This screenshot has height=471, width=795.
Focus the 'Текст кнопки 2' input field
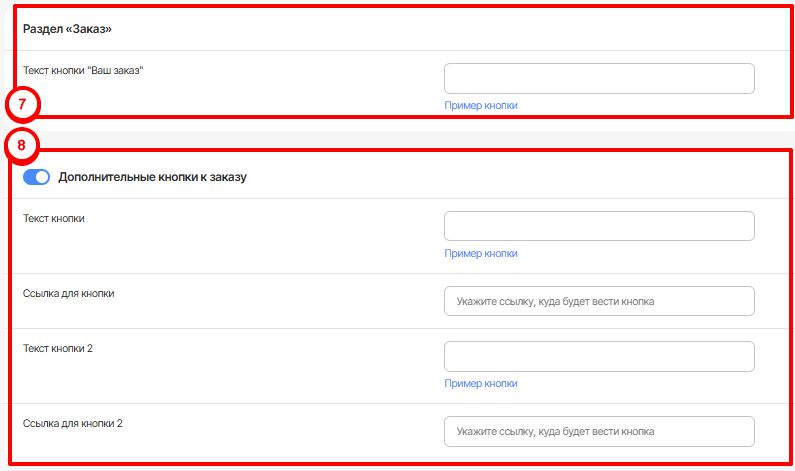tap(598, 356)
